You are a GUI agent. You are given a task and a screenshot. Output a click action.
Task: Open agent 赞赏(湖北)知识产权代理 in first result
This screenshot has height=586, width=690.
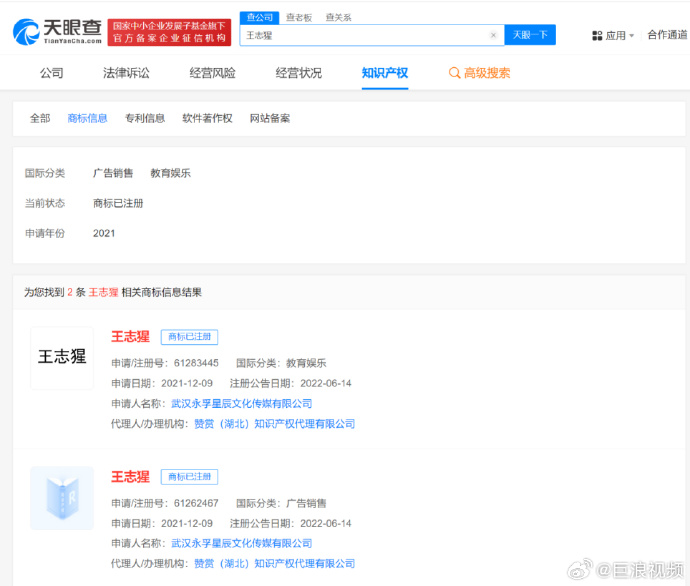tap(275, 424)
